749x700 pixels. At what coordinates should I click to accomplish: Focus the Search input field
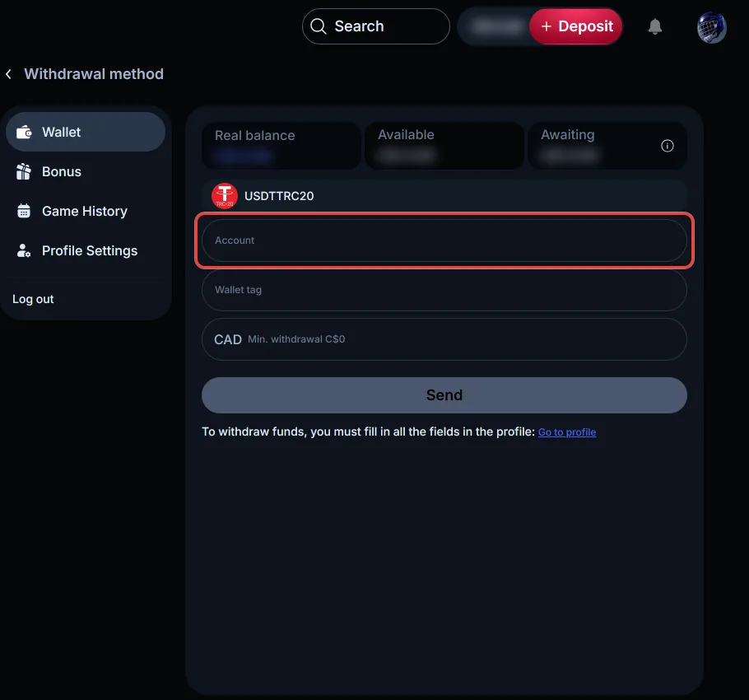(376, 26)
